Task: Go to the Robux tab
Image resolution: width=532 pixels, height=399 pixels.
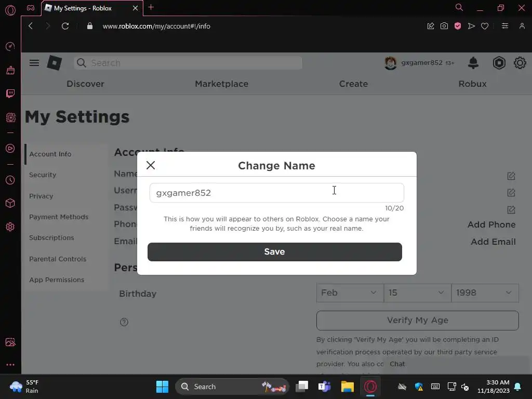Action: pos(473,84)
